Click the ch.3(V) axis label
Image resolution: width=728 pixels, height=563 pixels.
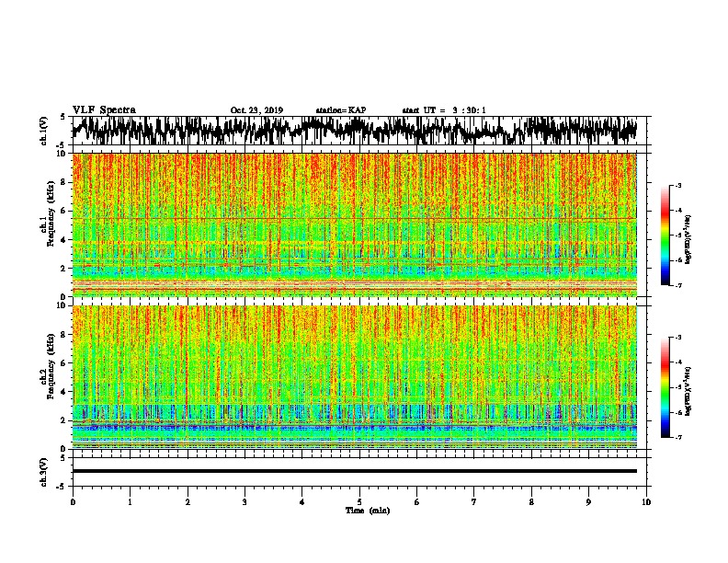(x=44, y=473)
